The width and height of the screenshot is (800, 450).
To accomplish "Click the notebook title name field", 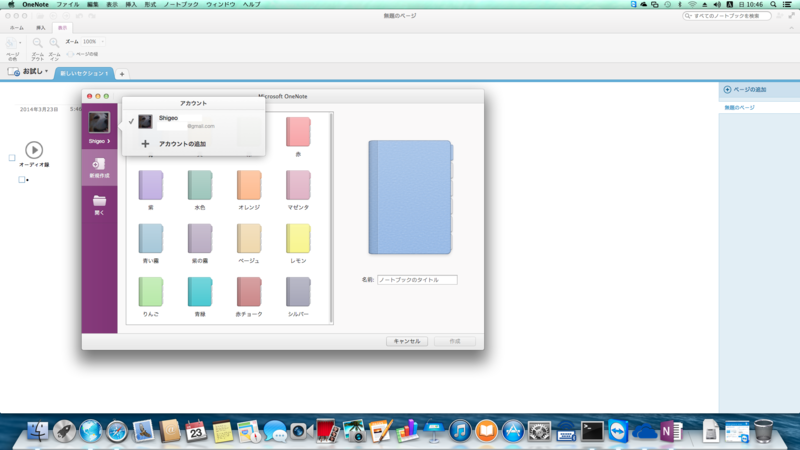I will 417,280.
